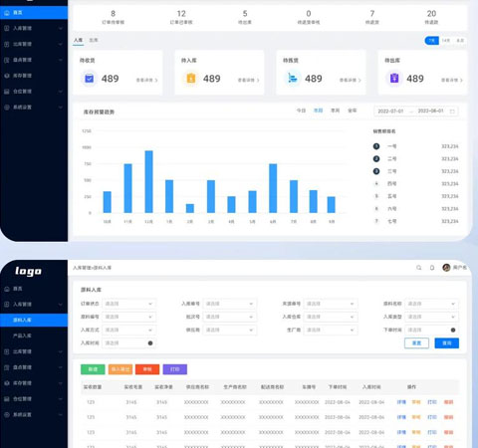Open the calendar icon in date range field

tap(452, 112)
